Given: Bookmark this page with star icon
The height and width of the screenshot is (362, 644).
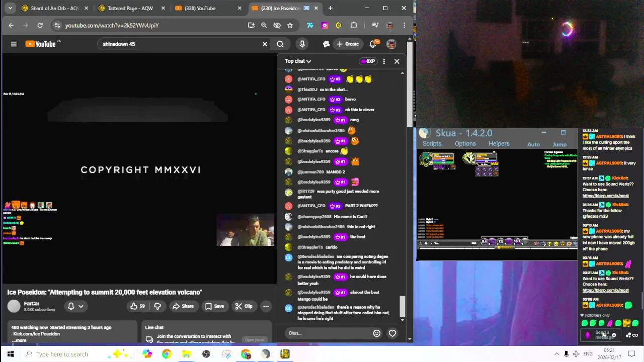Looking at the screenshot, I should tap(290, 25).
